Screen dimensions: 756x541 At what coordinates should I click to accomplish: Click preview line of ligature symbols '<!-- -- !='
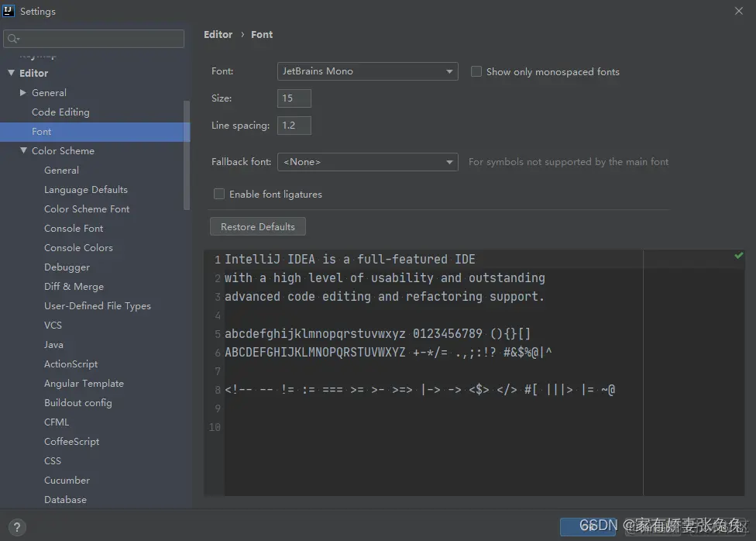point(420,390)
